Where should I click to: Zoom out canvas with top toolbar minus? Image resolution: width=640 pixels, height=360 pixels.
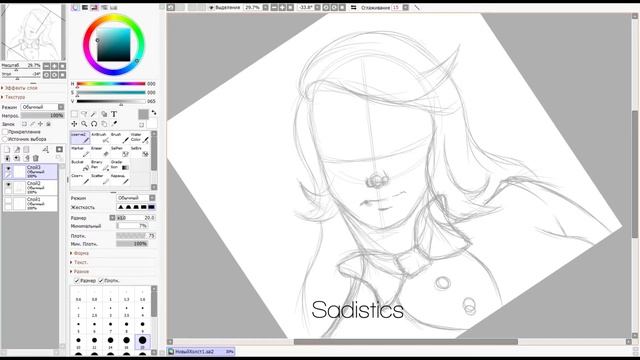(274, 7)
